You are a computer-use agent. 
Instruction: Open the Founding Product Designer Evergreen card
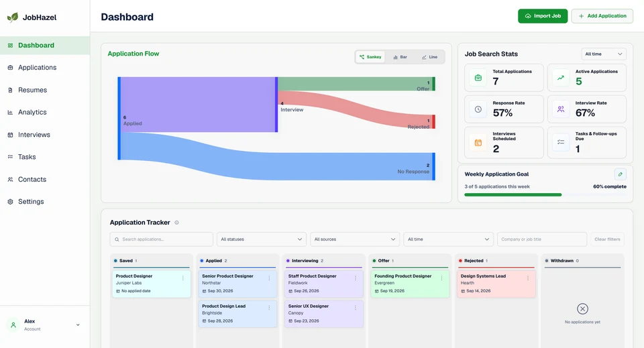410,284
